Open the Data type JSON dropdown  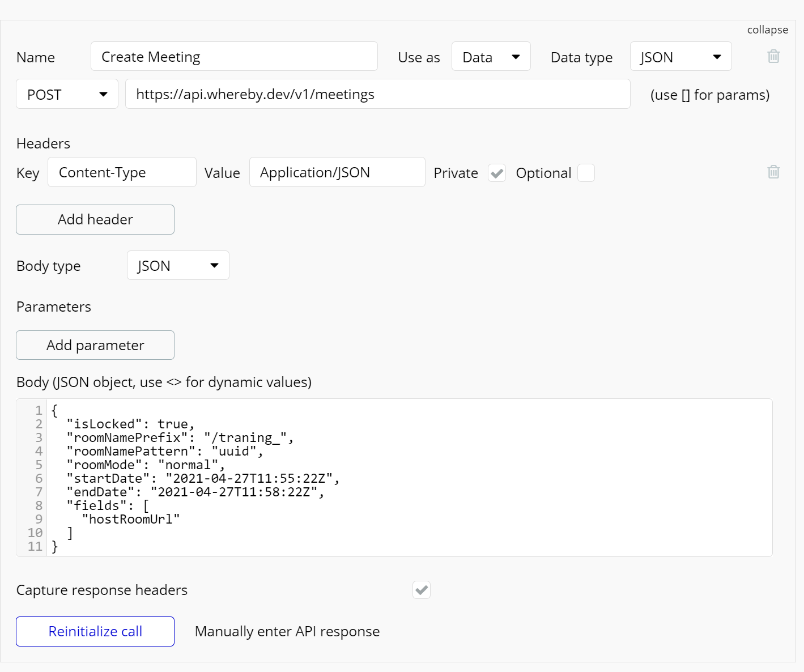click(x=680, y=57)
